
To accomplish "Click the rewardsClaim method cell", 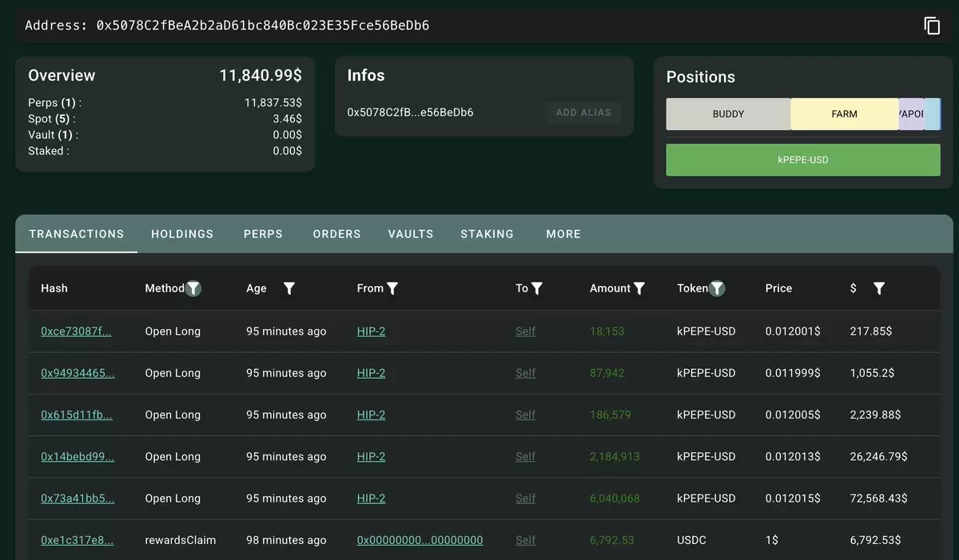I will click(181, 540).
